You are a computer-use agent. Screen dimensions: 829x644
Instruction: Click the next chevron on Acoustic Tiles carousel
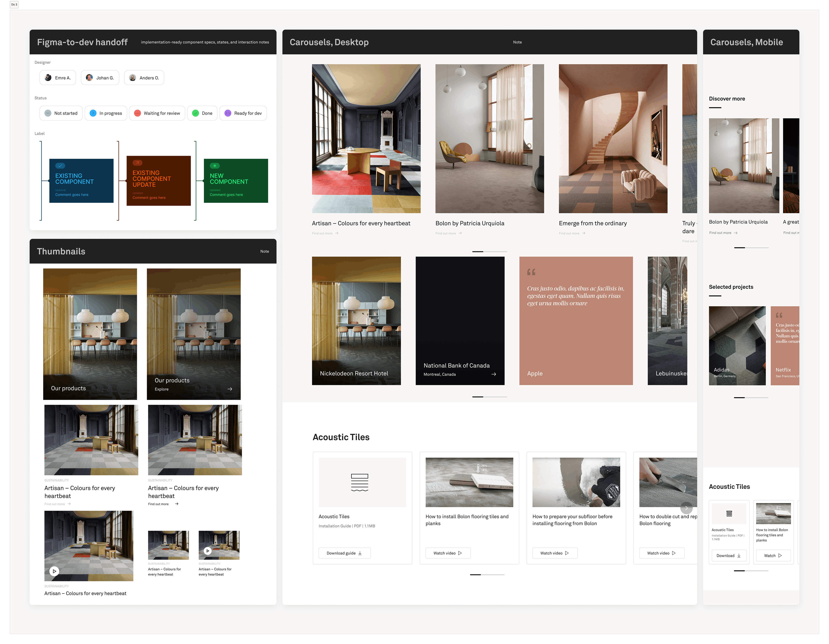pyautogui.click(x=686, y=508)
